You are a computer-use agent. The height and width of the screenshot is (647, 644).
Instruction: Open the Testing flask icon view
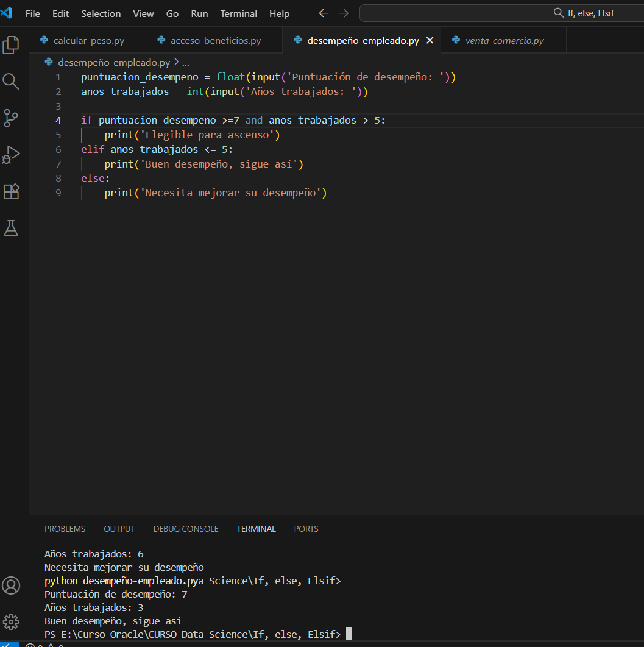pyautogui.click(x=11, y=228)
